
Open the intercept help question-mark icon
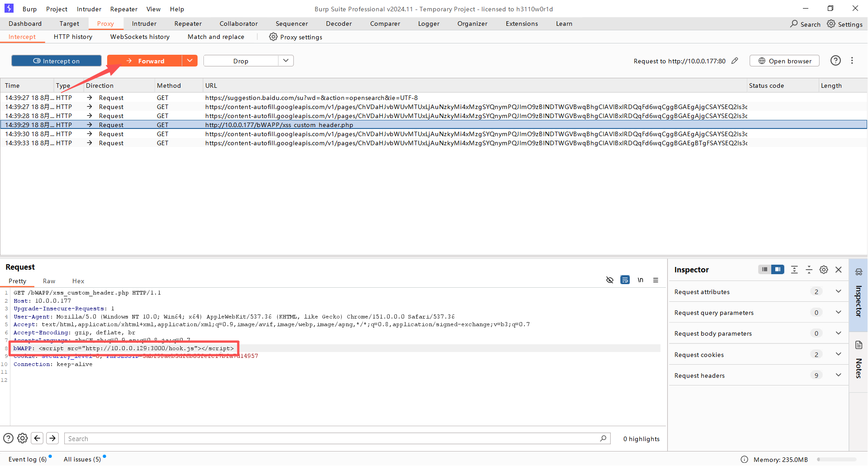(x=835, y=61)
